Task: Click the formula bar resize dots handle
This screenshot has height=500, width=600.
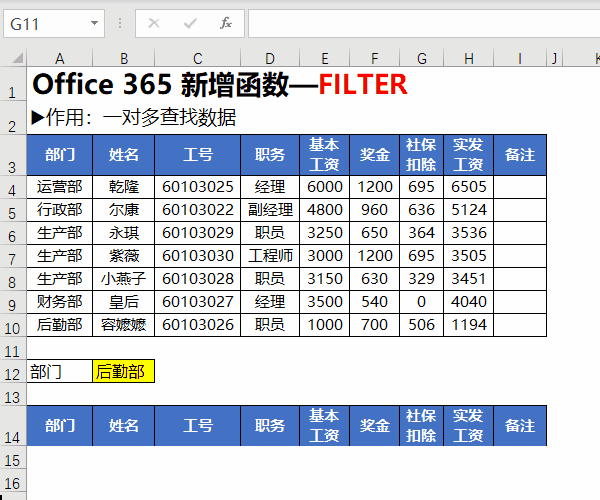Action: coord(120,23)
